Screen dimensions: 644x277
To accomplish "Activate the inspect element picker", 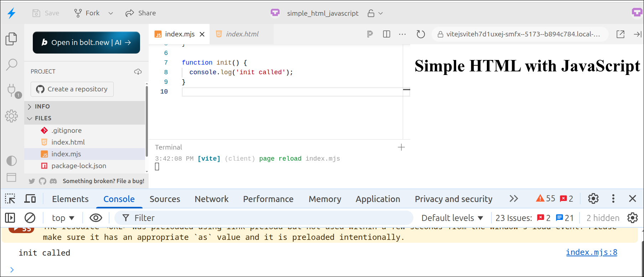I will pos(10,199).
